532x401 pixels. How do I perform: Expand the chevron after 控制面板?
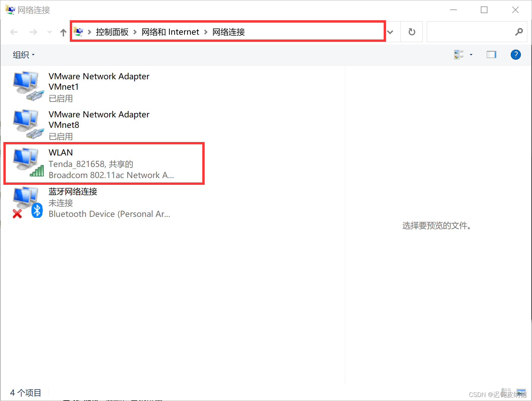pos(135,32)
